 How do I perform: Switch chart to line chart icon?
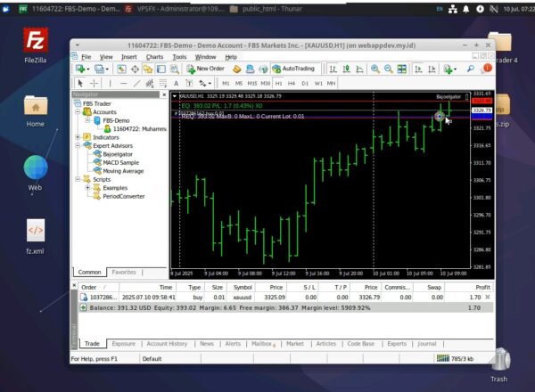point(359,69)
